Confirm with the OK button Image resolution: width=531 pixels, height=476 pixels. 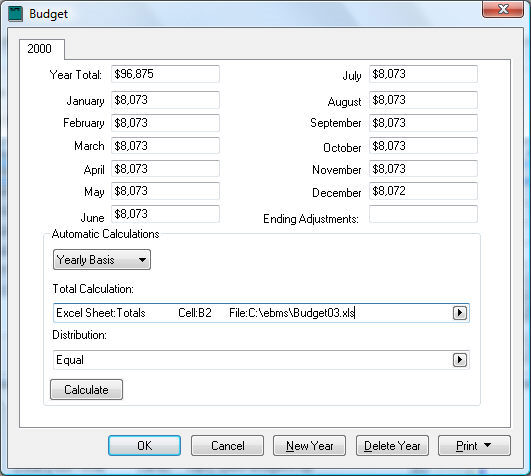[x=145, y=446]
